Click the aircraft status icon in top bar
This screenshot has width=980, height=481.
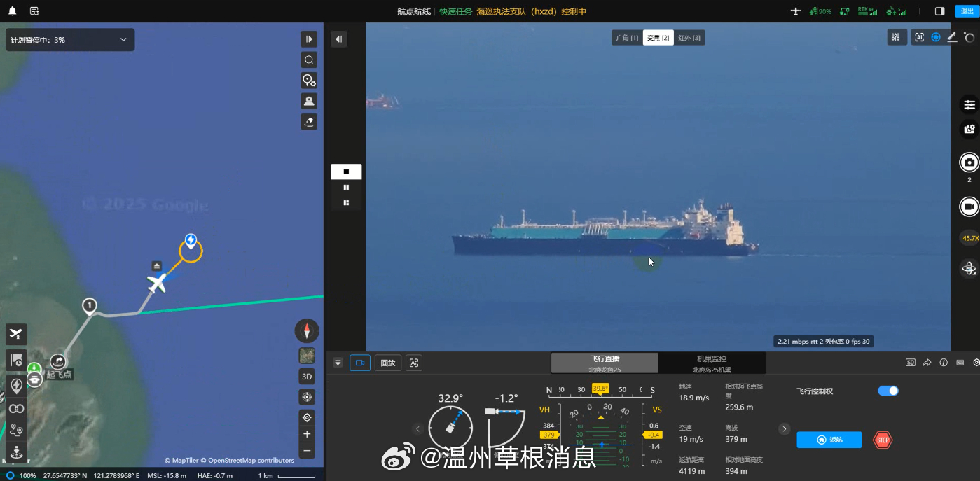[x=796, y=11]
